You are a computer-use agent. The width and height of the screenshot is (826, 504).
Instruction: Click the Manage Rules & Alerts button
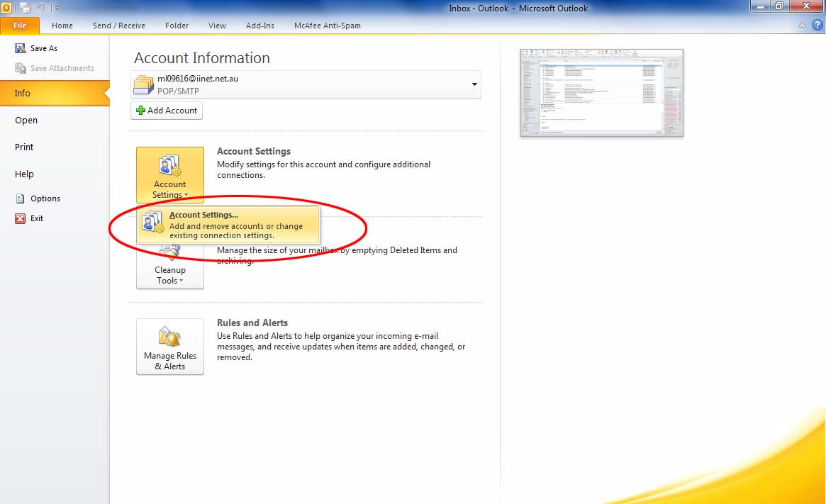(170, 347)
